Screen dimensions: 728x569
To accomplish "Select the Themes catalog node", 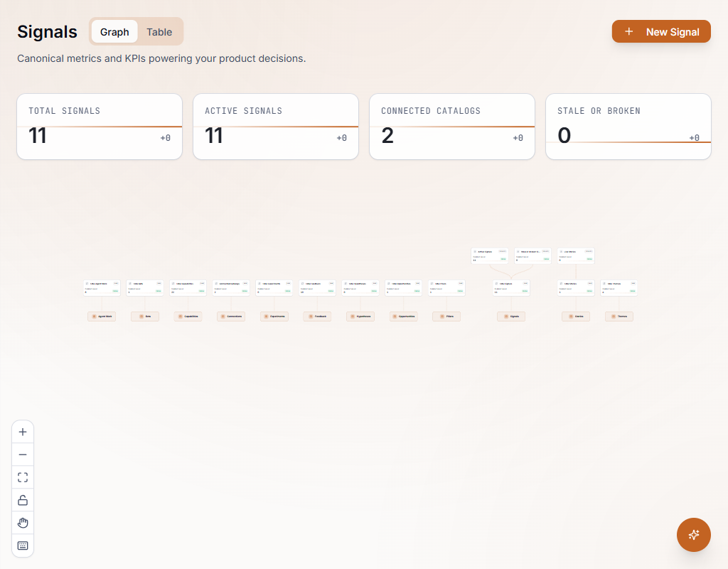I will [619, 317].
